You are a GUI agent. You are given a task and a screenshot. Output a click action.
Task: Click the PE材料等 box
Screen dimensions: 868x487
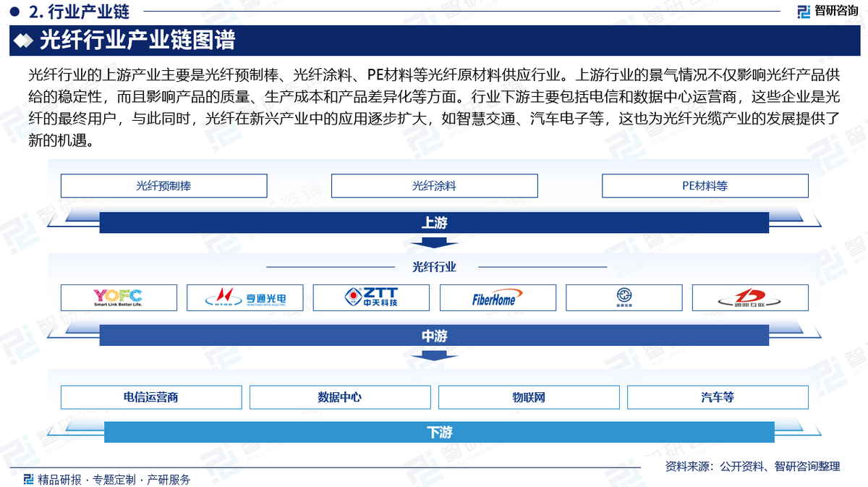(x=705, y=186)
